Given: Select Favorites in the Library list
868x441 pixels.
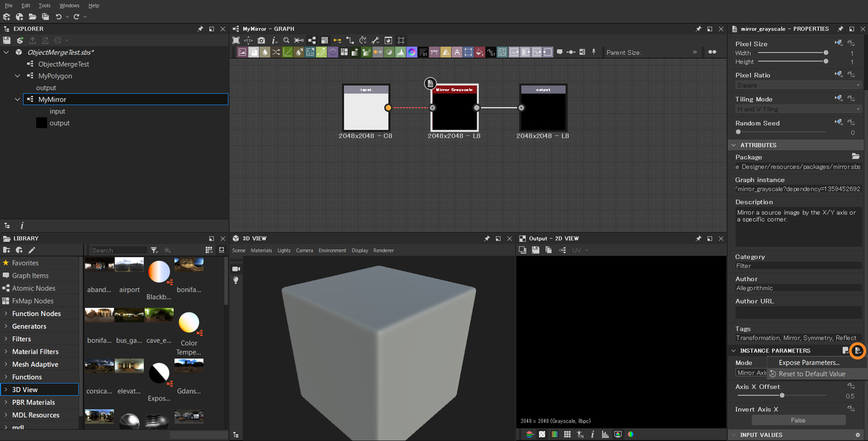Looking at the screenshot, I should pyautogui.click(x=25, y=263).
